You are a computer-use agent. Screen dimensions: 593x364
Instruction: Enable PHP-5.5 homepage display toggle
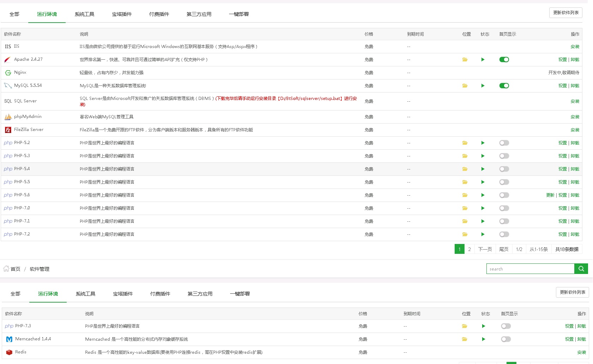pos(504,182)
